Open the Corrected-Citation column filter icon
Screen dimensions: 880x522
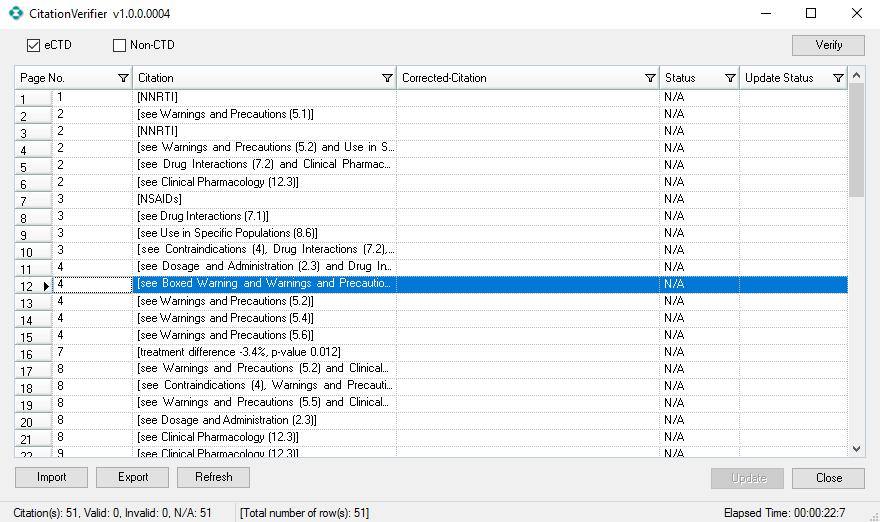[650, 78]
